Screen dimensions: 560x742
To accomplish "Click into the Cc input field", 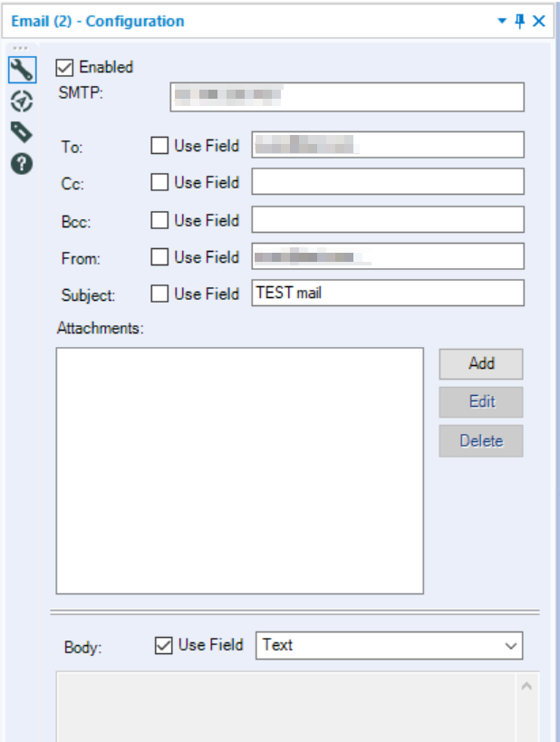I will pyautogui.click(x=388, y=181).
